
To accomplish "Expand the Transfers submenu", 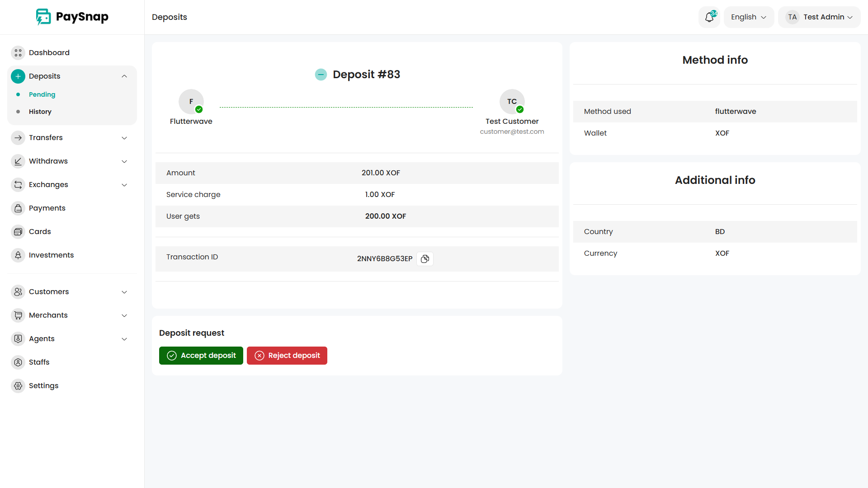I will [x=124, y=138].
